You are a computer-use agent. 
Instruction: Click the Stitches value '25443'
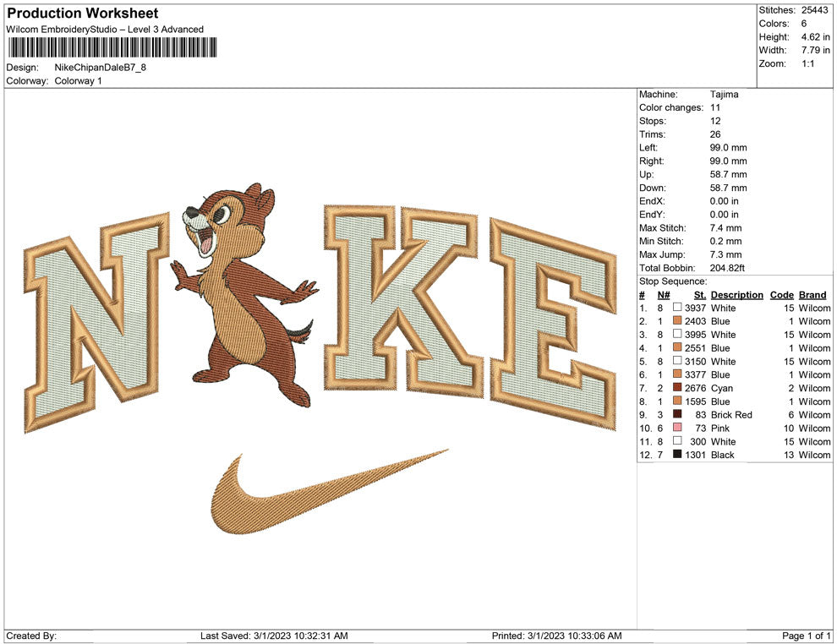814,10
